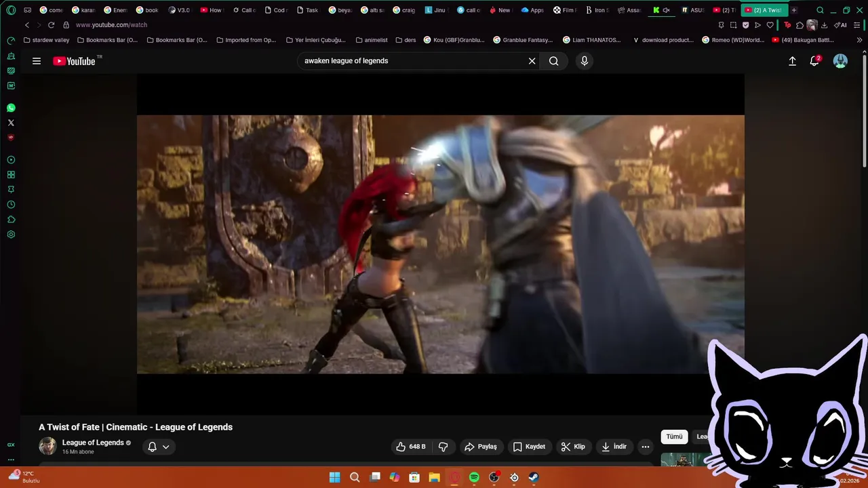
Task: Open the weather widget showing 12°C
Action: 24,477
